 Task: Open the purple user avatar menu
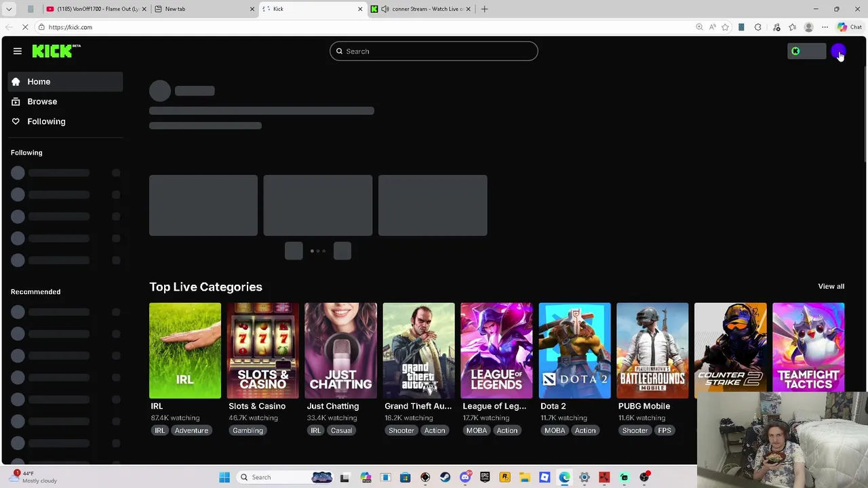[x=838, y=51]
